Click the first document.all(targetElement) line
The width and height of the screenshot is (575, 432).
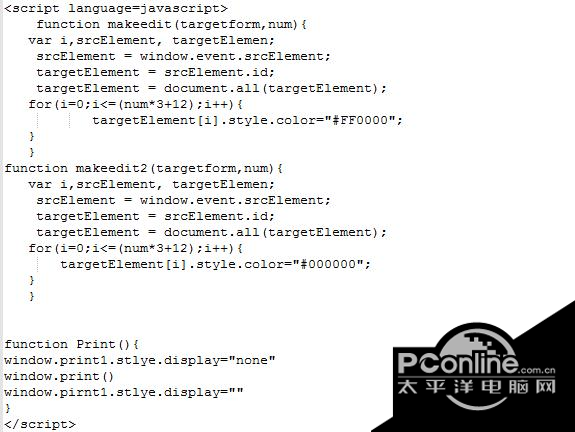211,88
